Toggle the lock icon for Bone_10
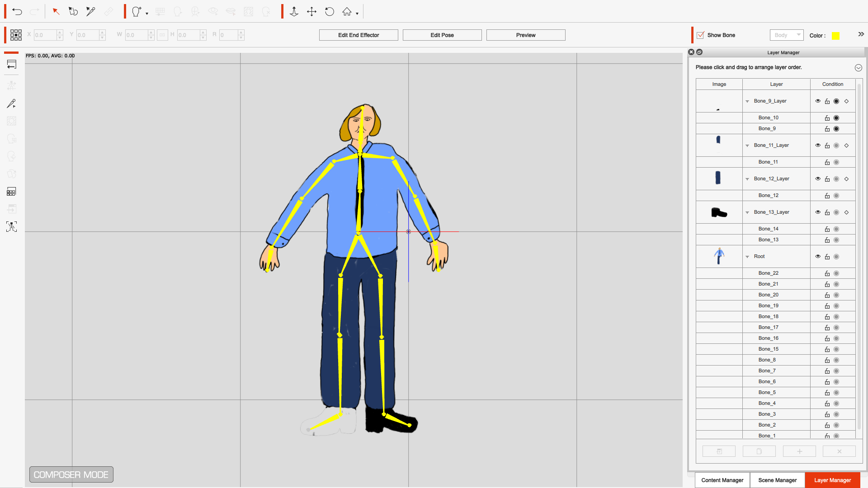 click(827, 118)
